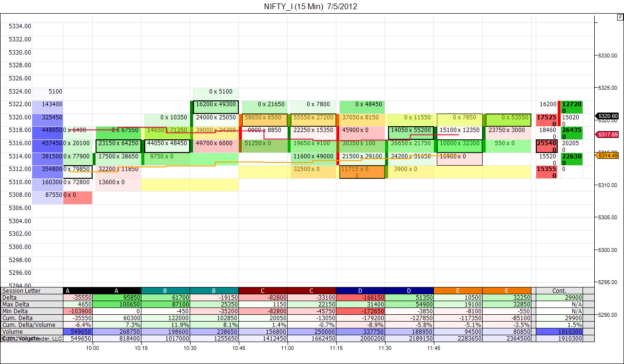
Task: Click the red Cont. cell 15355
Action: click(x=547, y=172)
